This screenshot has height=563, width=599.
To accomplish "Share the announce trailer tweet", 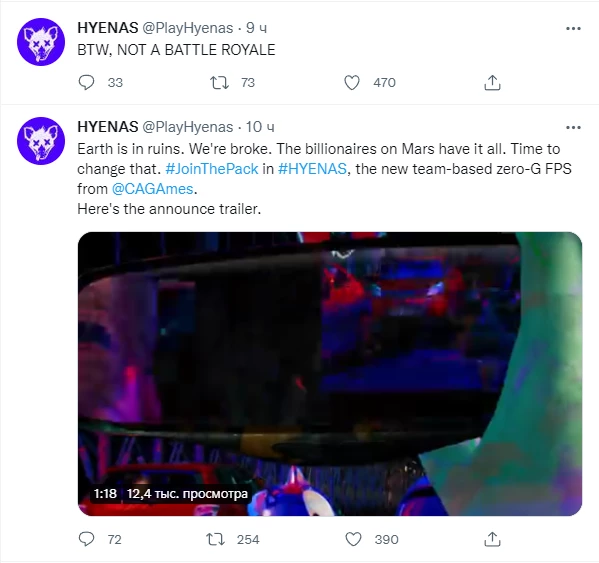I will tap(492, 539).
